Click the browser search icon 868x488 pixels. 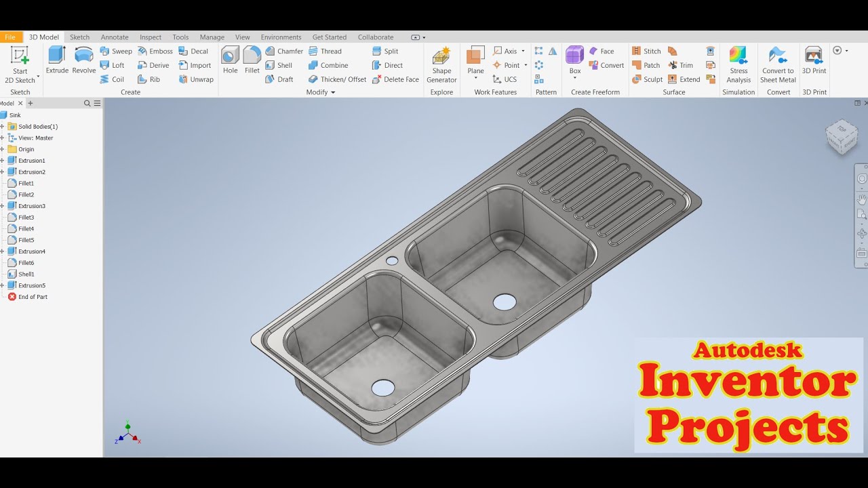[x=87, y=104]
